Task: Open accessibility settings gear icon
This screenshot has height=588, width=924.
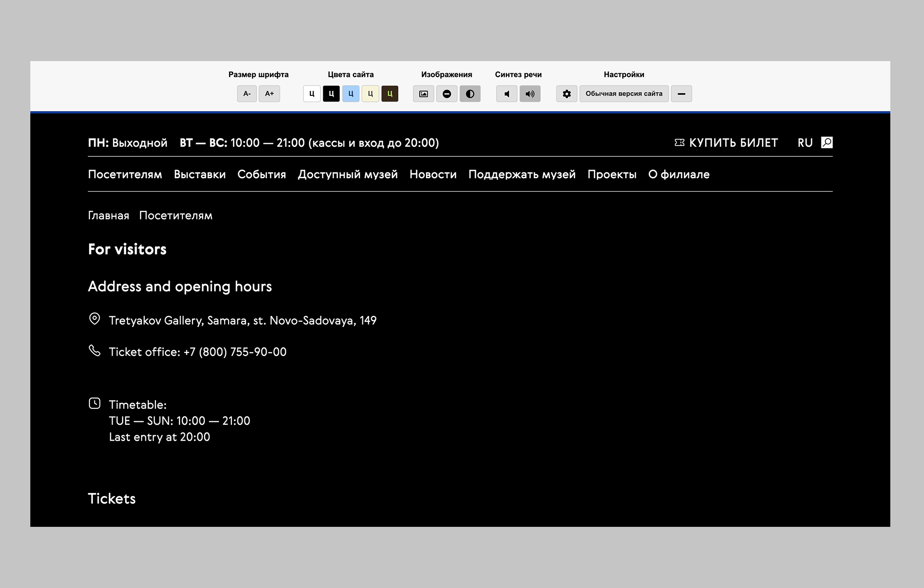Action: [x=567, y=94]
